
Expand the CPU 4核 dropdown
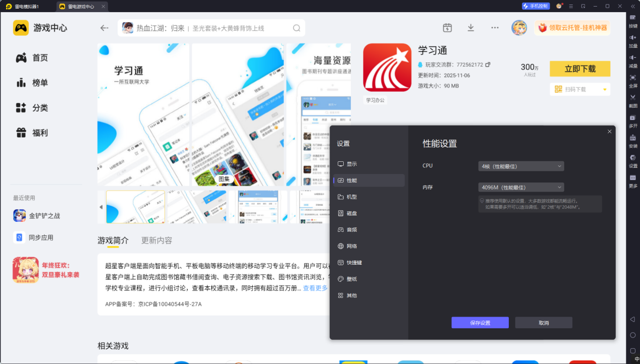tap(521, 166)
